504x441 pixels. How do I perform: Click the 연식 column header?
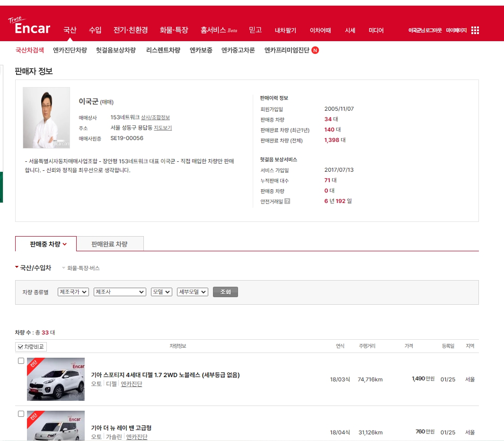tap(340, 346)
